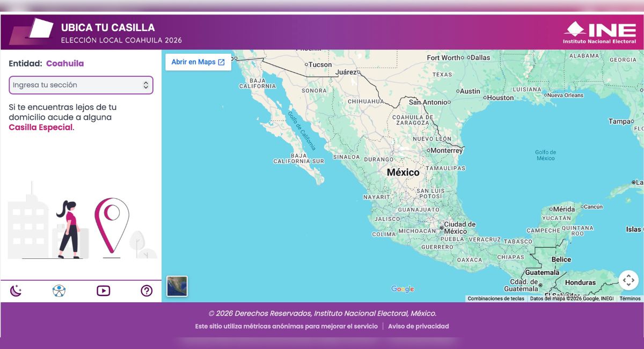This screenshot has height=349, width=644.
Task: Open Aviso de privacidad link
Action: (x=419, y=326)
